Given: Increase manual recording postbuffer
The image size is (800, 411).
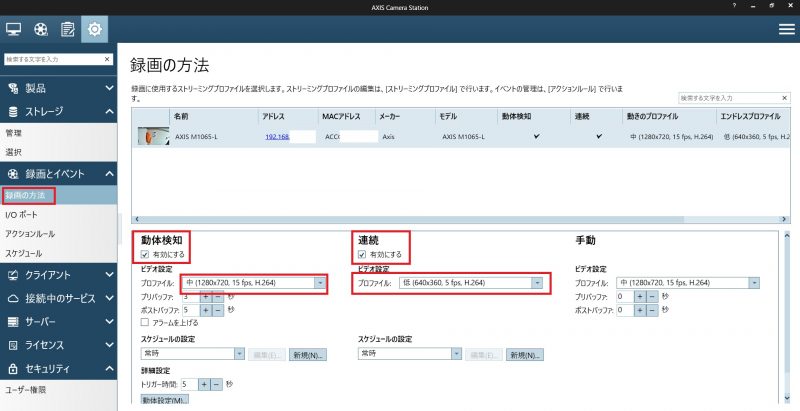Looking at the screenshot, I should [x=640, y=310].
